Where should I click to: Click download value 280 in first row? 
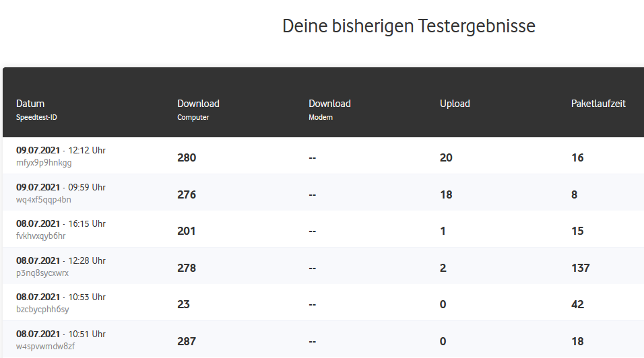click(x=187, y=157)
